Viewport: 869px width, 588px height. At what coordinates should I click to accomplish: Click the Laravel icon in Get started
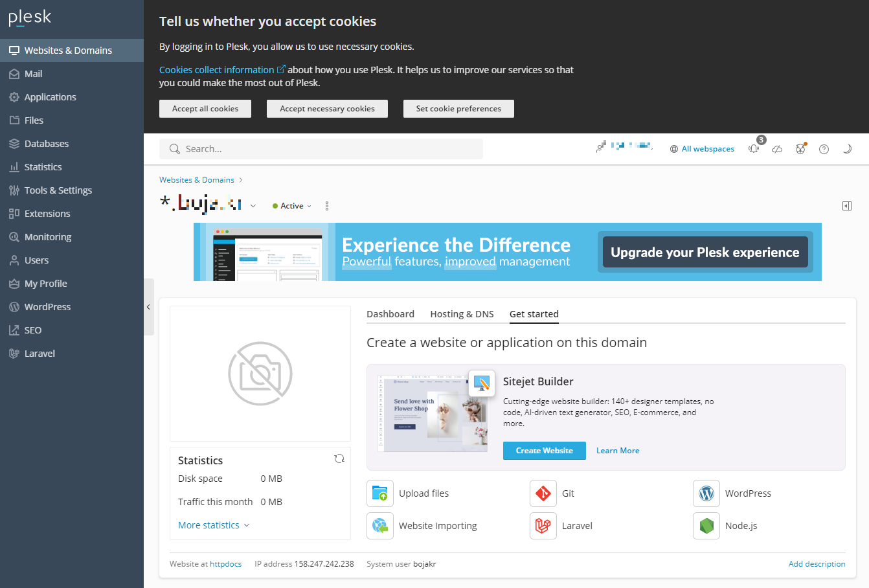pyautogui.click(x=543, y=526)
